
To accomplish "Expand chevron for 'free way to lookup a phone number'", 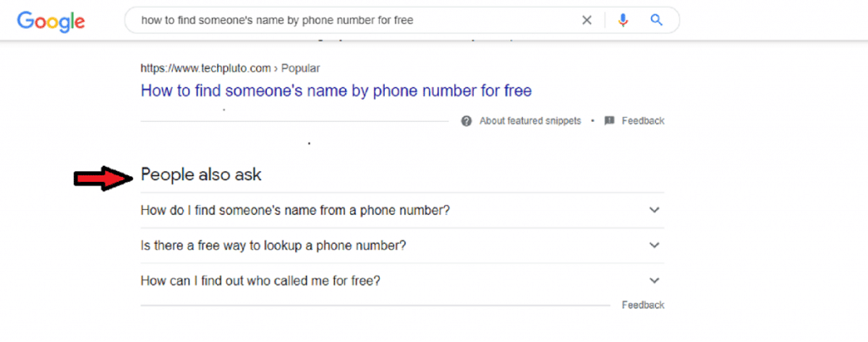I will (x=654, y=245).
